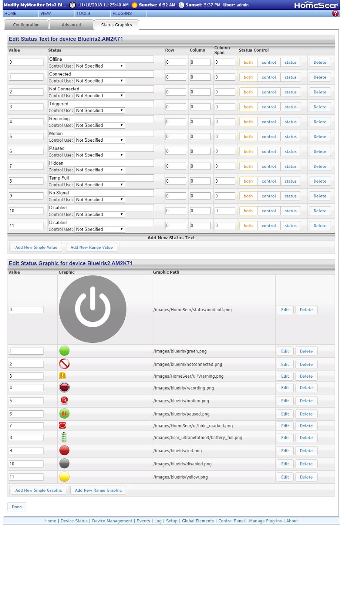Click Add New Single Value button
Viewport: 364px width, 600px height.
click(36, 247)
